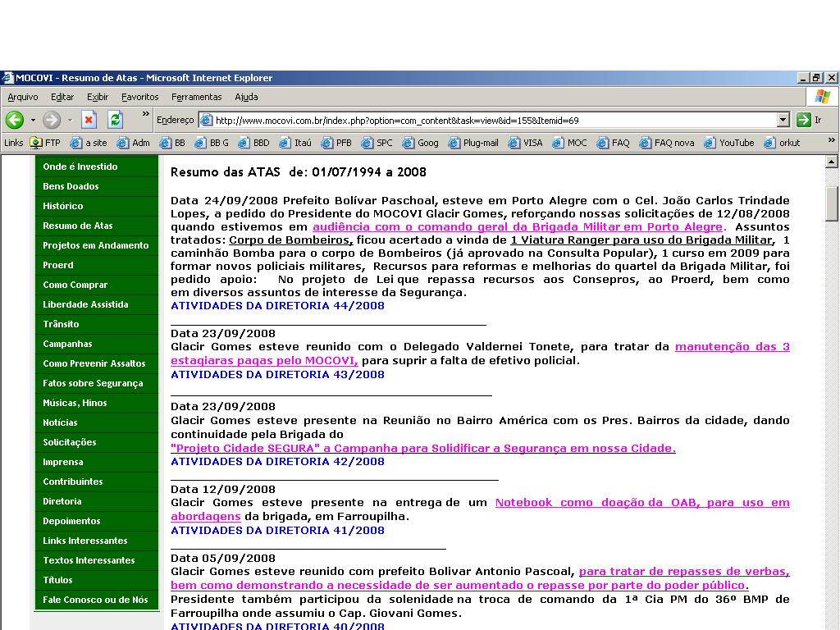The width and height of the screenshot is (840, 630).
Task: Open 'Como Prevenir Assaltos' sidebar page
Action: pyautogui.click(x=97, y=363)
